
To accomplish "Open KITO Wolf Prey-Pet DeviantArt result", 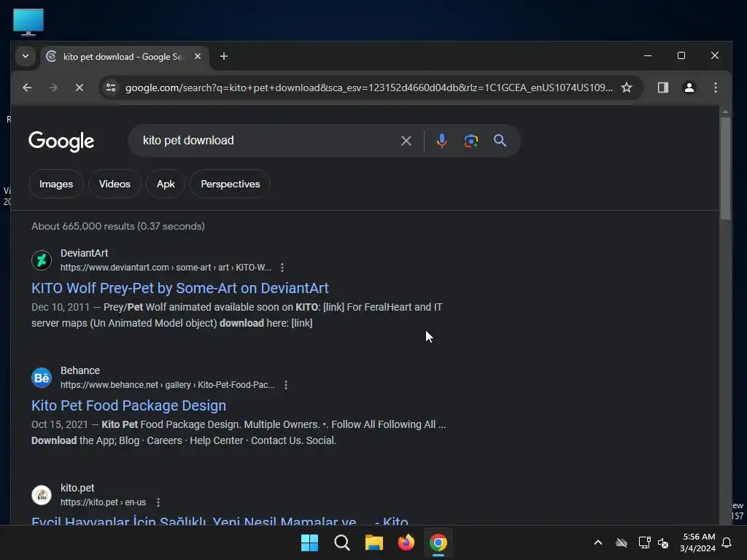I will tap(179, 288).
